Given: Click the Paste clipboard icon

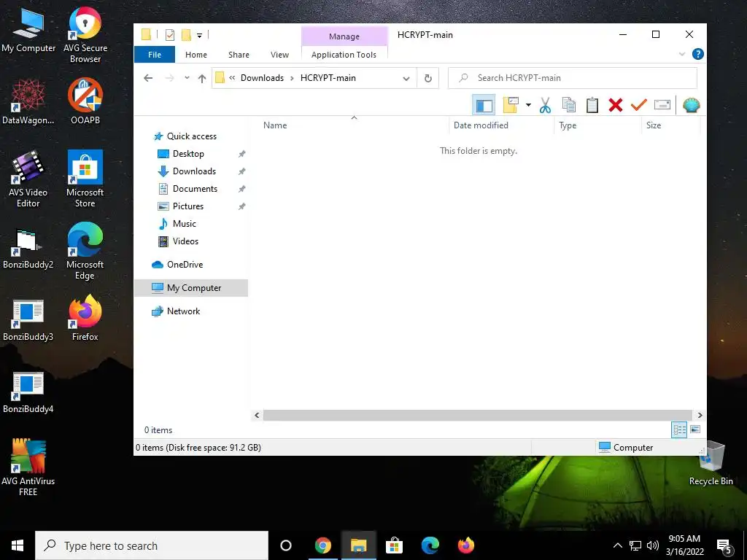Looking at the screenshot, I should (x=592, y=105).
